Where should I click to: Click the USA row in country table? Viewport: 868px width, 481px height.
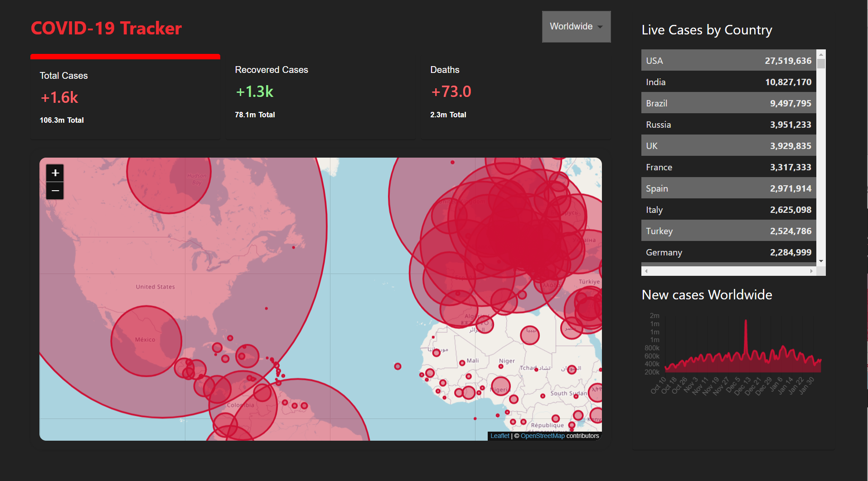tap(728, 60)
